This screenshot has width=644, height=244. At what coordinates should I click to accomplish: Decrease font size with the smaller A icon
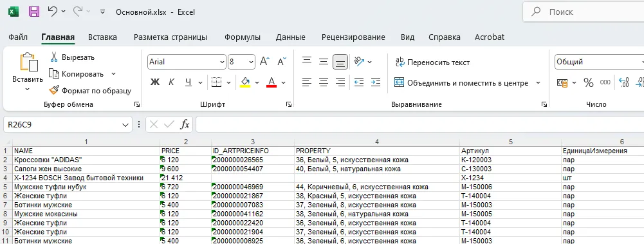pyautogui.click(x=282, y=62)
